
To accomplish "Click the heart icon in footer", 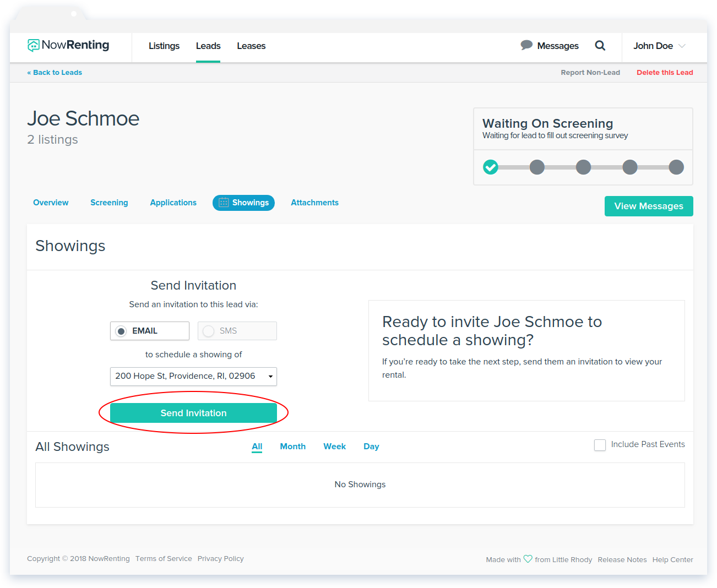I will coord(528,559).
